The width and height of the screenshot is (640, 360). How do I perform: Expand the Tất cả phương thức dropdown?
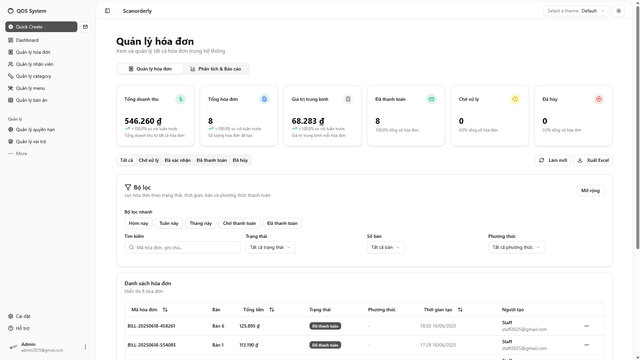click(x=516, y=247)
